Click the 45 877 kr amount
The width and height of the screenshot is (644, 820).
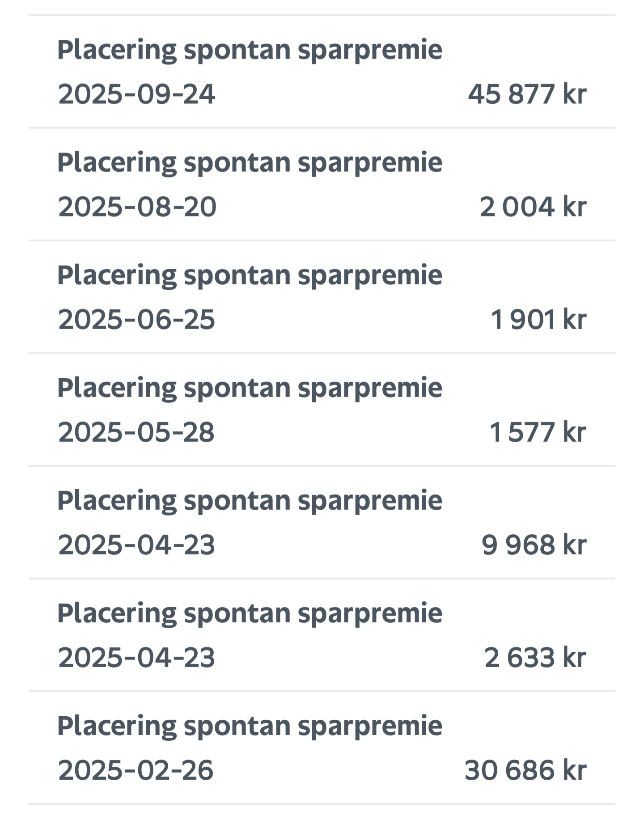pos(527,94)
